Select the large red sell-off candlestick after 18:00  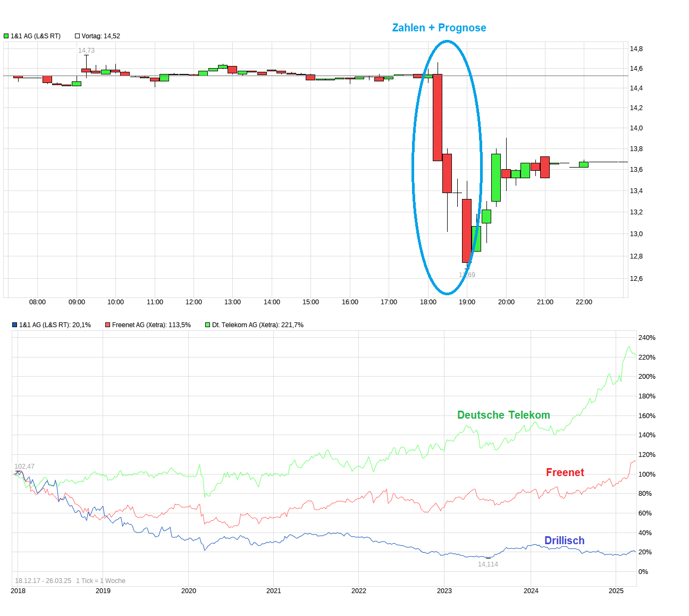438,117
